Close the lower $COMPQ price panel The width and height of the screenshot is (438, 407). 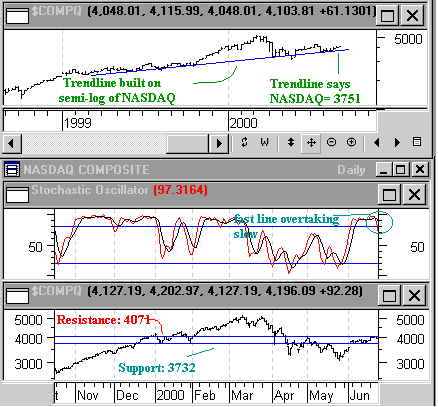coord(414,295)
